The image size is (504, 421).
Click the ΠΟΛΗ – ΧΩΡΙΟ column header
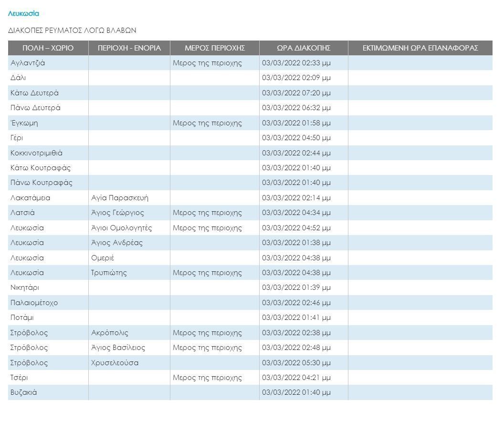point(48,48)
